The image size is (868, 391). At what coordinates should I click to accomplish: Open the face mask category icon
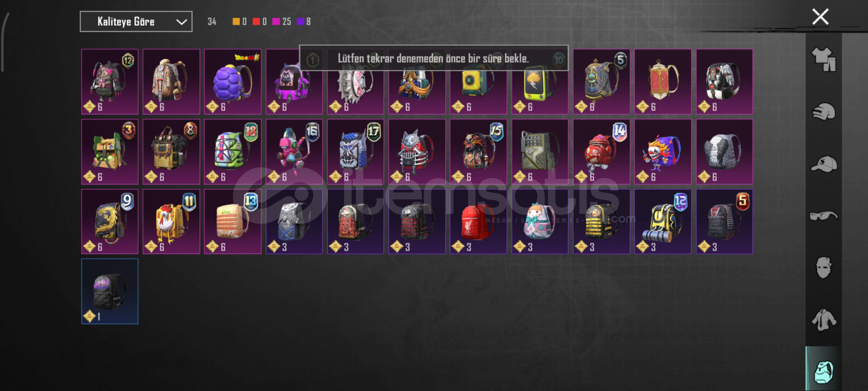coord(824,268)
